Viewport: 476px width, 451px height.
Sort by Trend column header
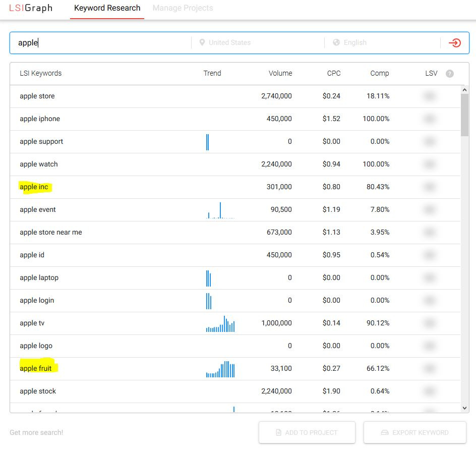[x=212, y=73]
